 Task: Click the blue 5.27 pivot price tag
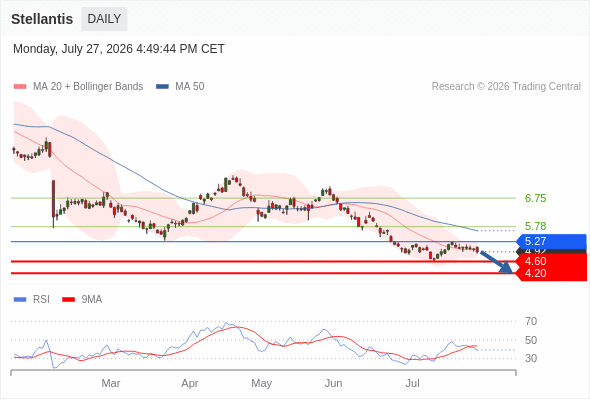(x=552, y=241)
